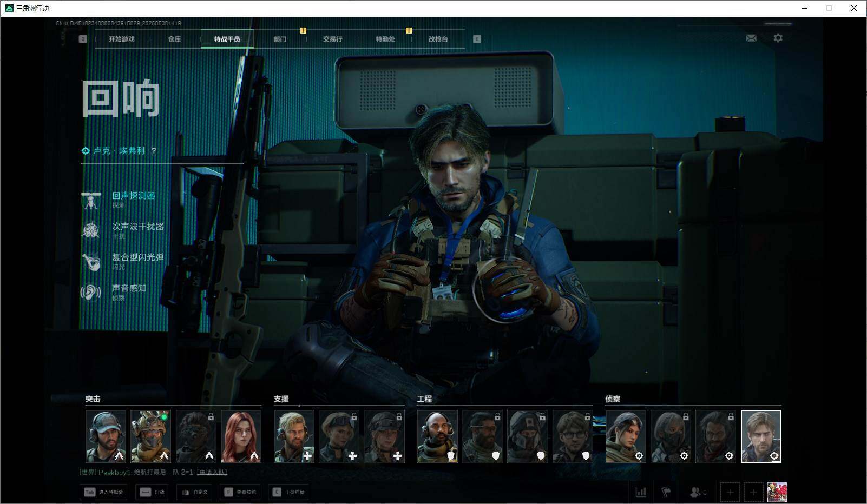Open settings with the gear icon
This screenshot has height=504, width=867.
click(778, 38)
